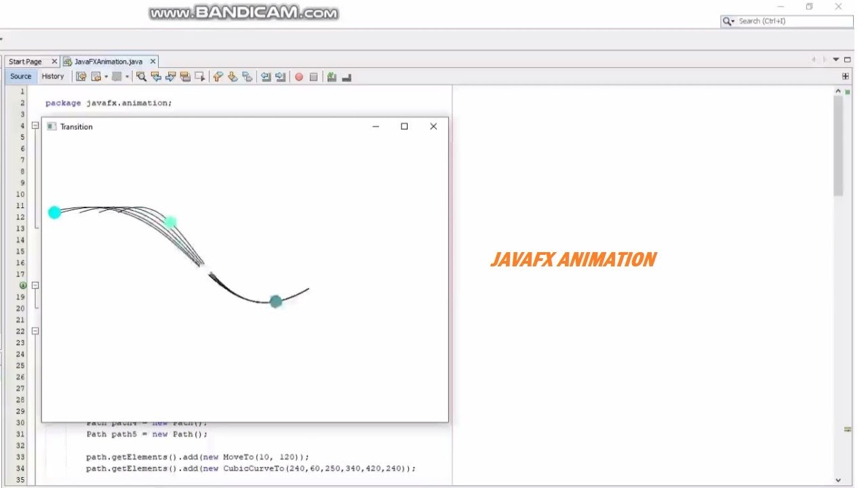Maximize the editor window pane
Viewport: 868px width, 488px height.
click(x=847, y=60)
